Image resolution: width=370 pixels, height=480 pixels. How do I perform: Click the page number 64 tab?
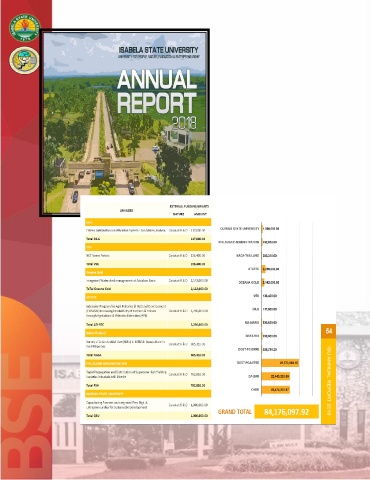coord(329,331)
